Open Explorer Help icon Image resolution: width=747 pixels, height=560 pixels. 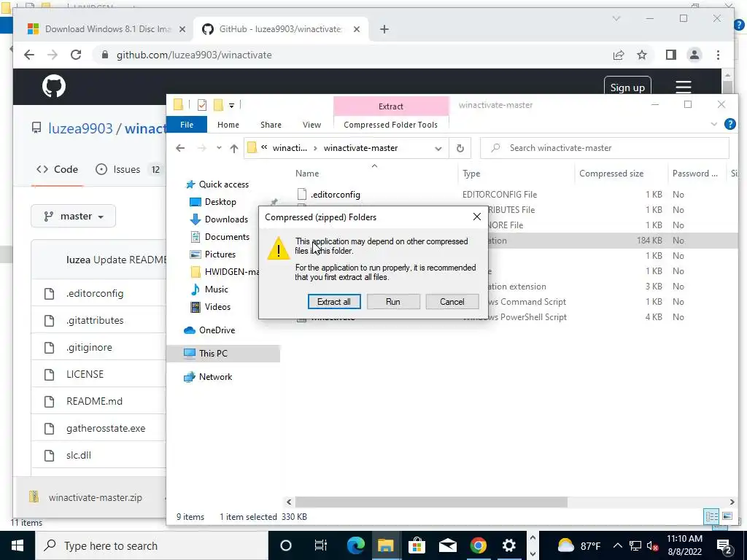(x=729, y=124)
